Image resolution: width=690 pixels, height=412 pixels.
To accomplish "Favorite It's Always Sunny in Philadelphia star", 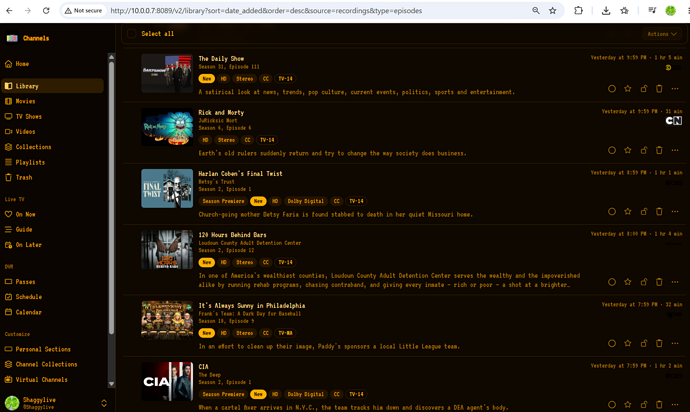I will click(628, 343).
